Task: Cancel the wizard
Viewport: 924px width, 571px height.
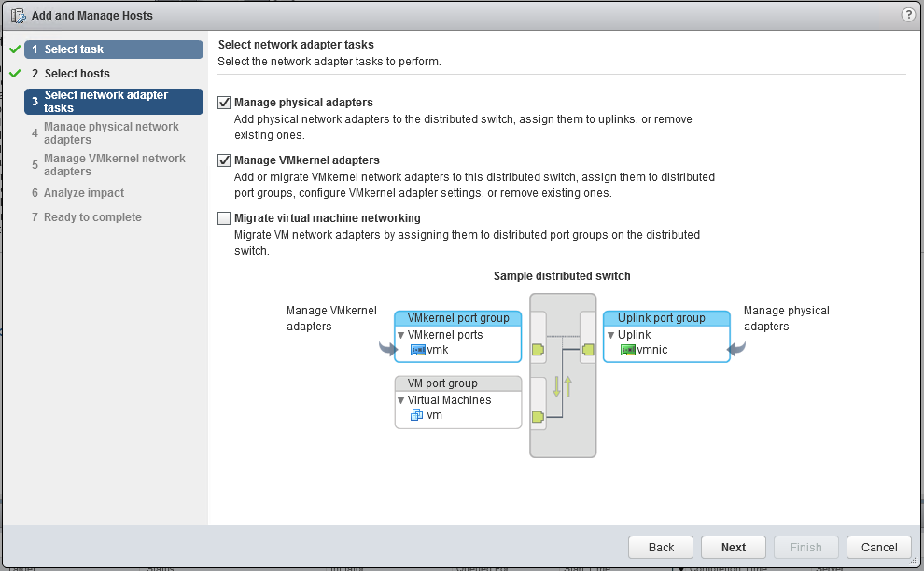Action: [x=878, y=547]
